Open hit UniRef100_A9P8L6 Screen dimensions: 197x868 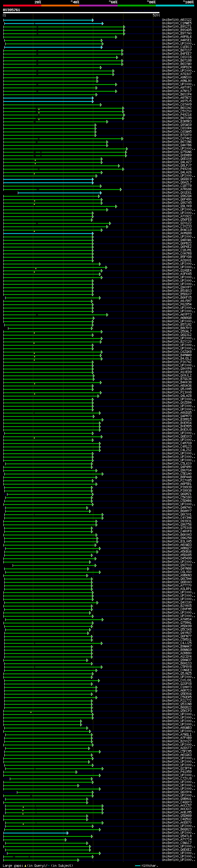tap(177, 37)
